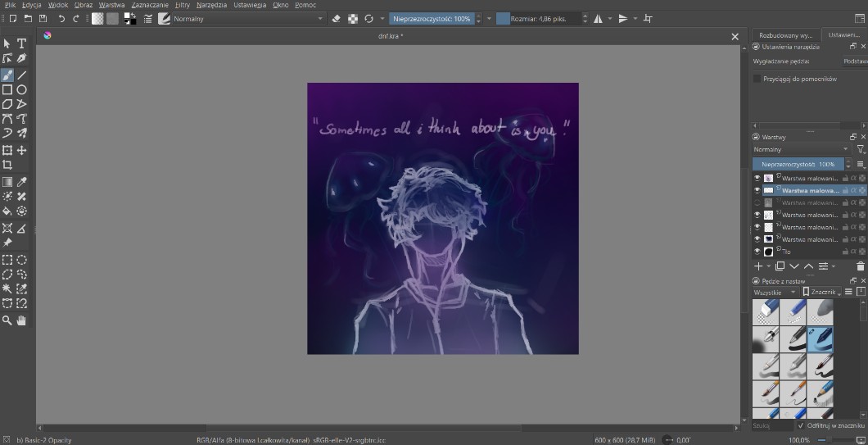Toggle 'Odfiltruj w znaczniku' checkbox
The image size is (868, 445).
click(x=800, y=425)
